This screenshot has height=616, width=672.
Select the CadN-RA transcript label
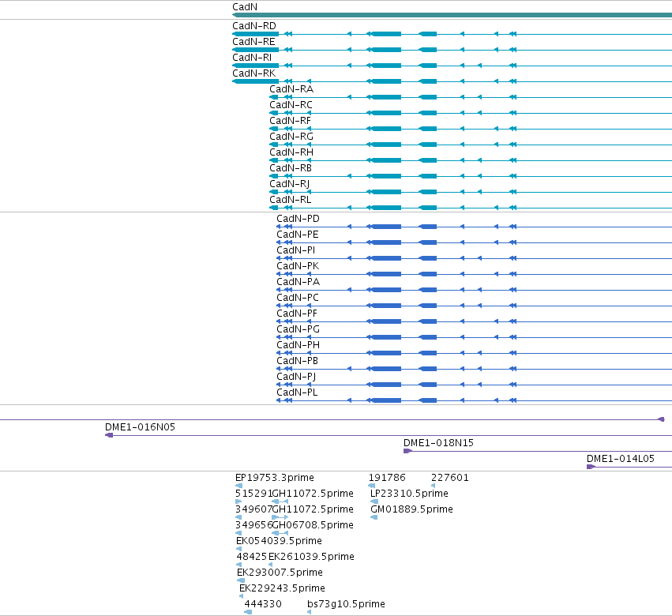(291, 89)
